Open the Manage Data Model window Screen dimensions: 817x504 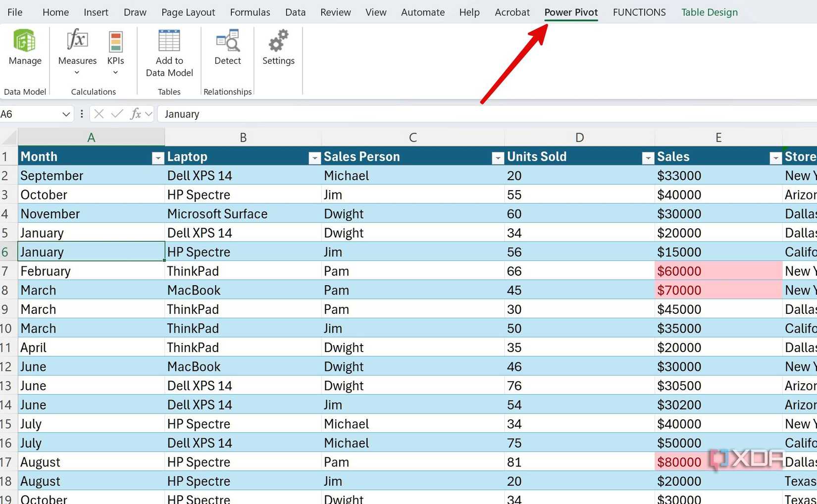(x=25, y=47)
